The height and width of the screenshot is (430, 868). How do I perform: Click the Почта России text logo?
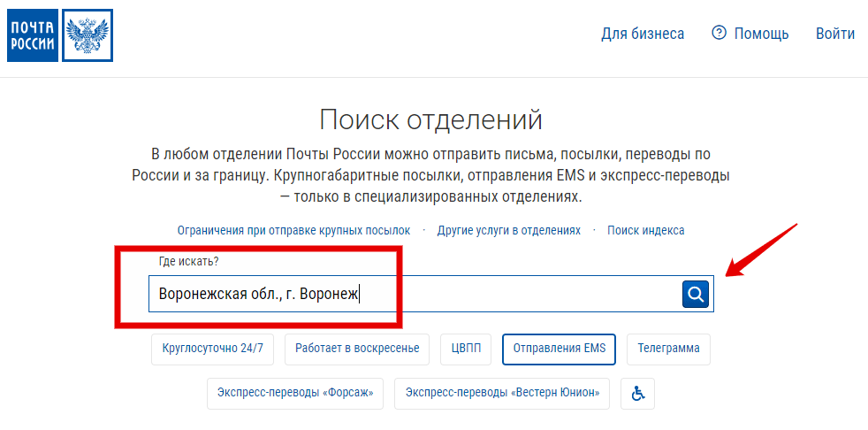pyautogui.click(x=33, y=35)
